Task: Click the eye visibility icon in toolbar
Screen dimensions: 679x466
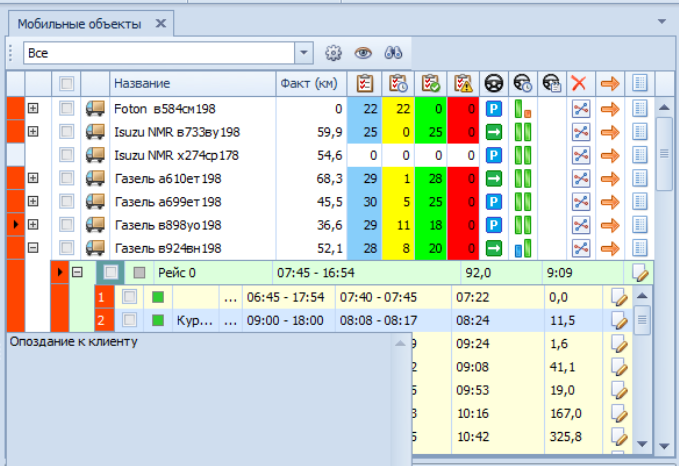Action: click(363, 52)
